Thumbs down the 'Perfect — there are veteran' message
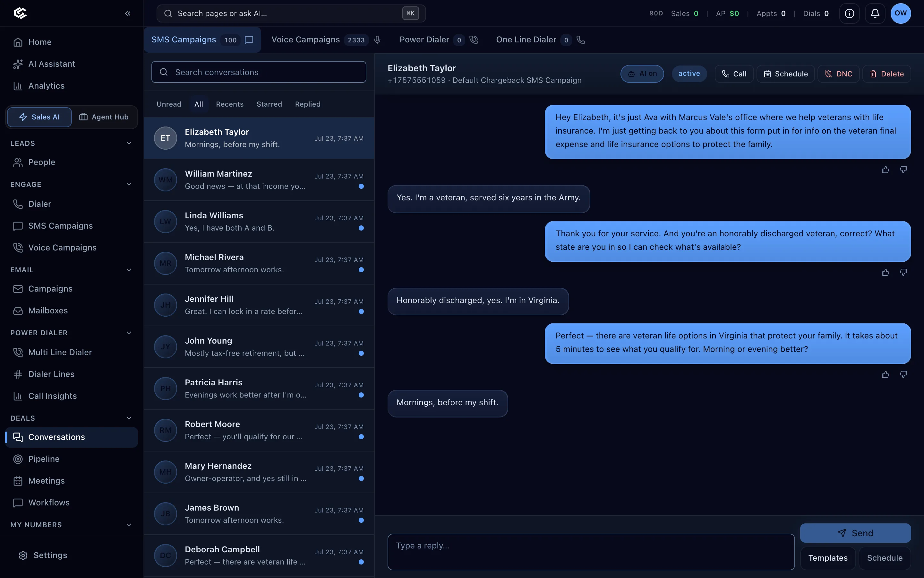 pyautogui.click(x=903, y=375)
